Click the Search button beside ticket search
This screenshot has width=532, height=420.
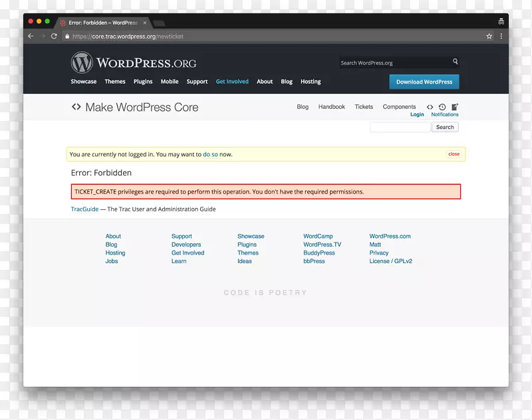pos(445,127)
